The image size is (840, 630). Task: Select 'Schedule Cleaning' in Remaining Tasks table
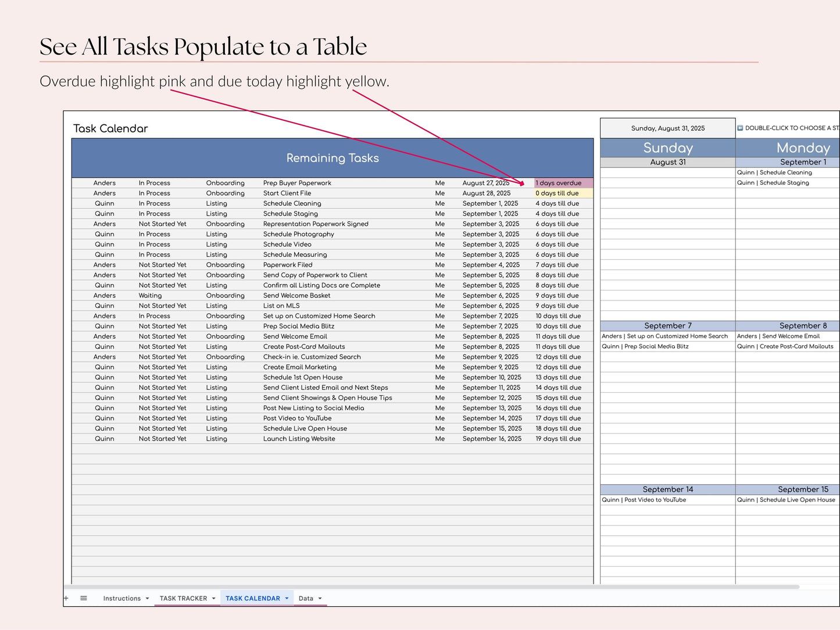point(292,203)
